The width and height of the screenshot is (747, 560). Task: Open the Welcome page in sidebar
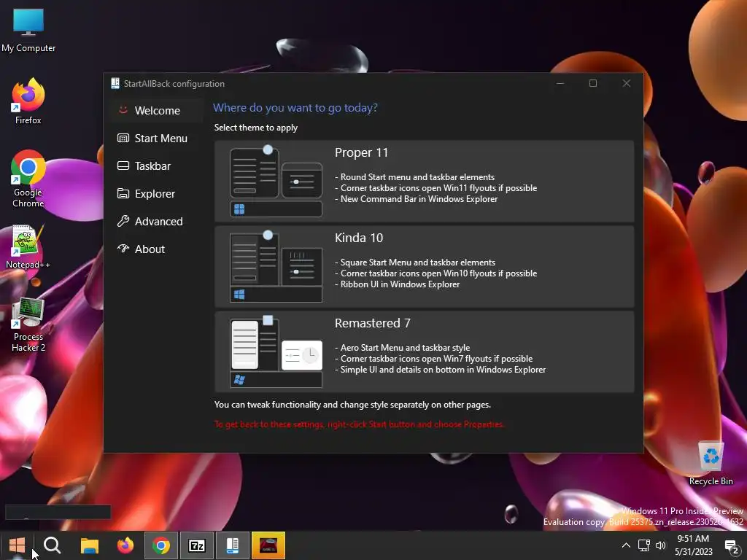(156, 111)
